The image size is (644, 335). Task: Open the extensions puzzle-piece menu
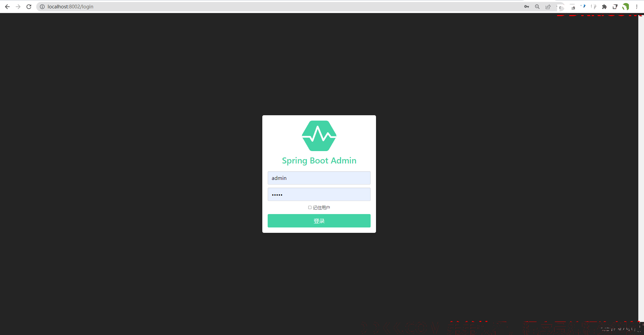tap(604, 7)
